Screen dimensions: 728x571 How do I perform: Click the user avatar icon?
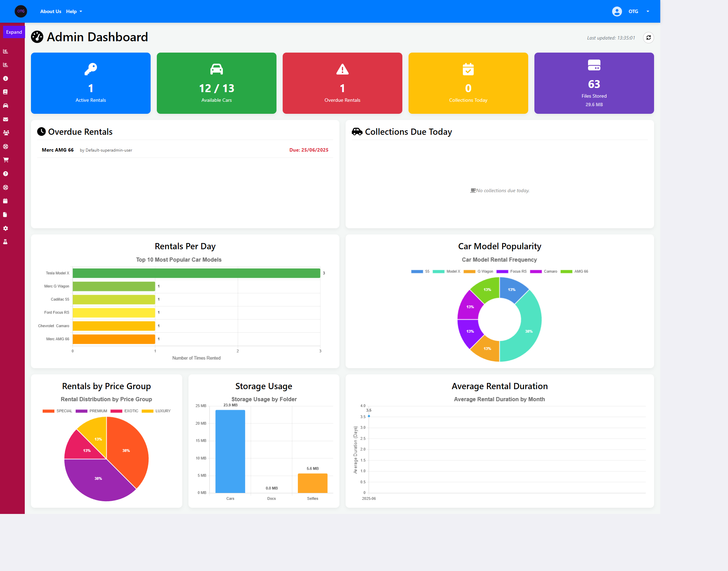pos(617,11)
